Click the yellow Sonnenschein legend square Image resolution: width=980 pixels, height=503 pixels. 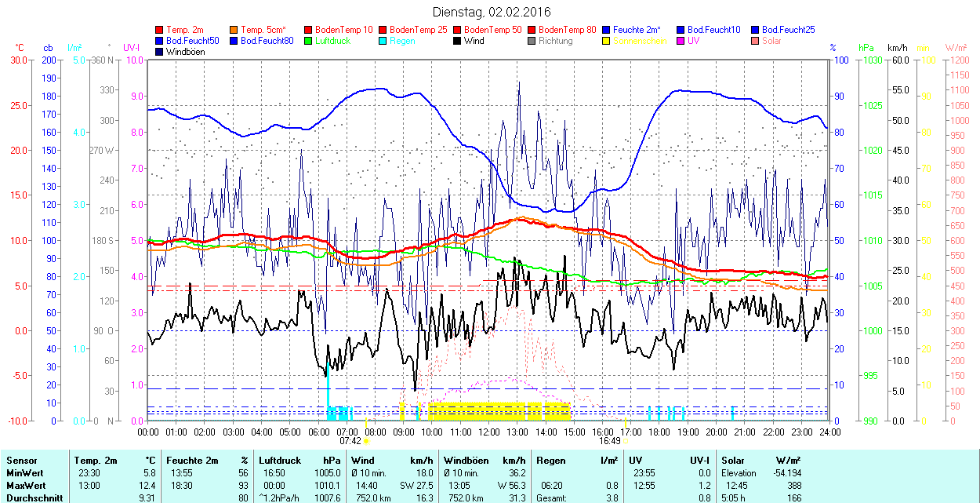pyautogui.click(x=607, y=41)
